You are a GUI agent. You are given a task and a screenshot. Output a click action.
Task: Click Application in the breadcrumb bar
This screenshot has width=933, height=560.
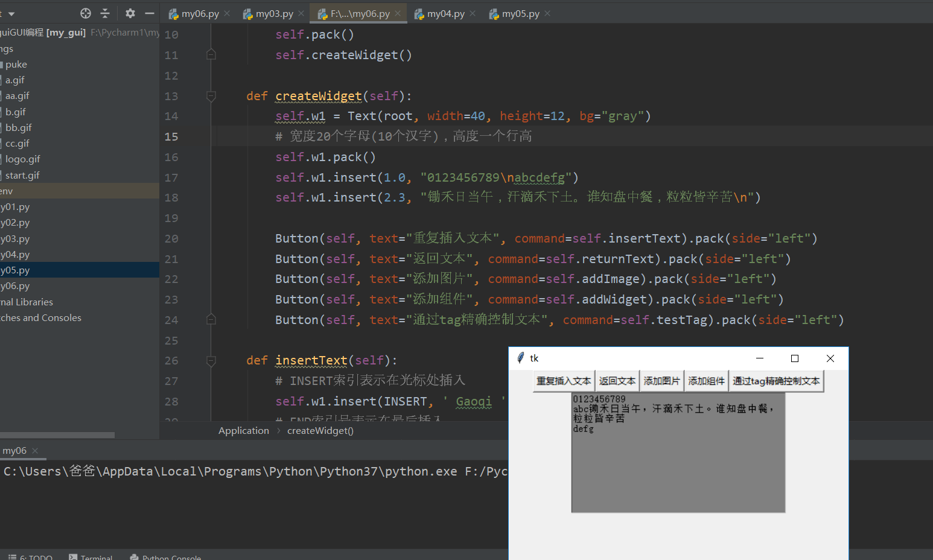[244, 430]
